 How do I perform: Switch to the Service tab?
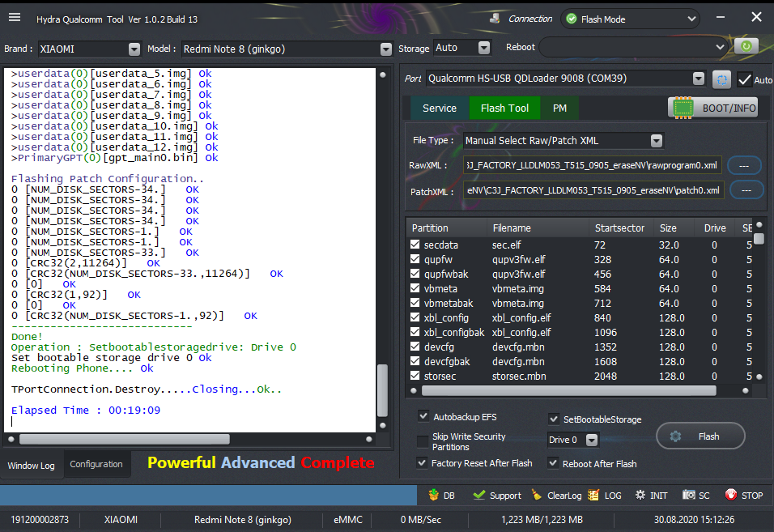coord(440,108)
